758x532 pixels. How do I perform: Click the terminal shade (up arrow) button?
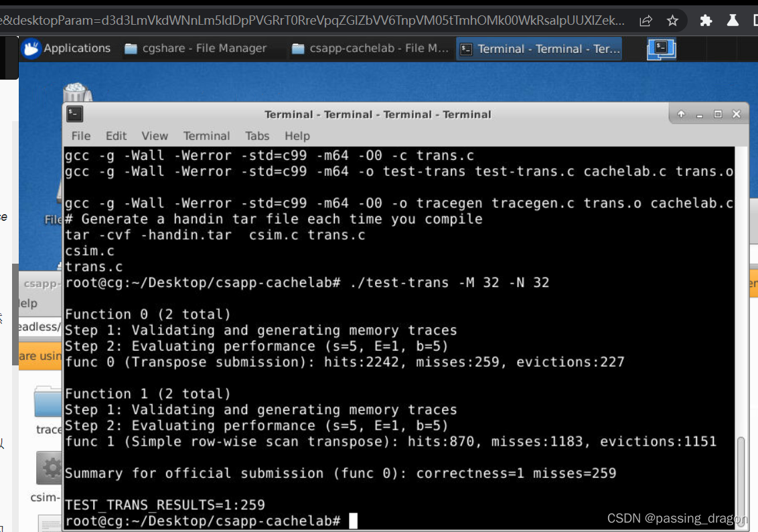680,114
